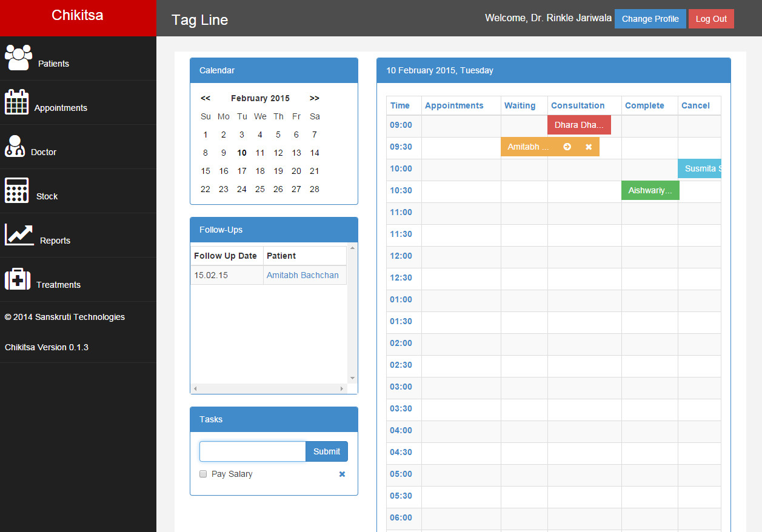The height and width of the screenshot is (532, 762).
Task: Select February 28 in the calendar
Action: [x=315, y=189]
